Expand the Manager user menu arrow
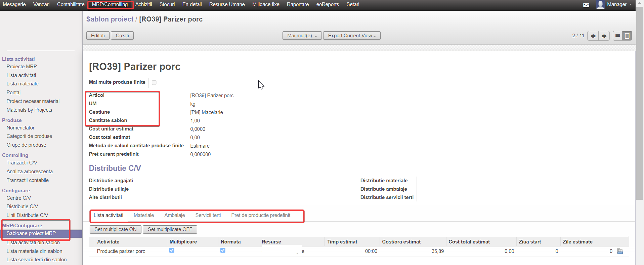The height and width of the screenshot is (265, 644). [x=631, y=4]
